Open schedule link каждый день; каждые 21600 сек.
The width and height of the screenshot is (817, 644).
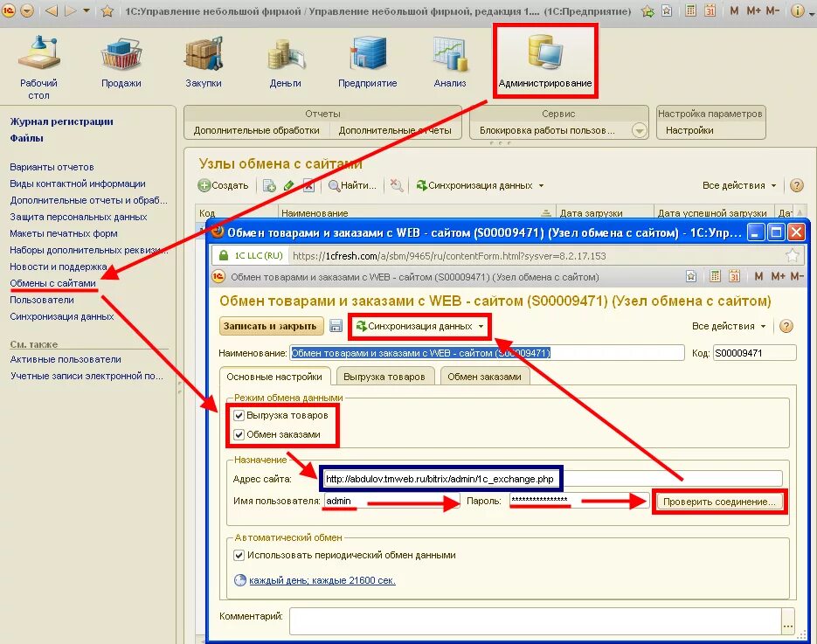point(322,580)
